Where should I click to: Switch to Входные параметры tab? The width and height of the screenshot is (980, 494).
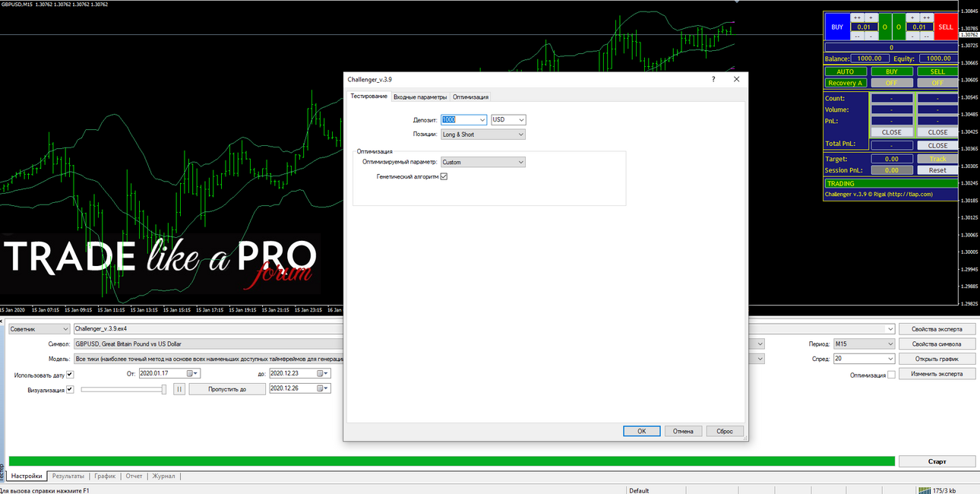[420, 97]
